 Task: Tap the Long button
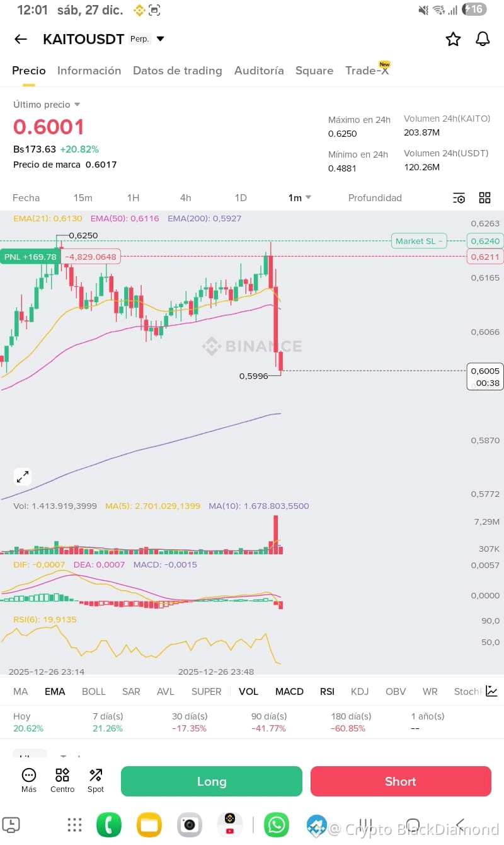point(212,781)
